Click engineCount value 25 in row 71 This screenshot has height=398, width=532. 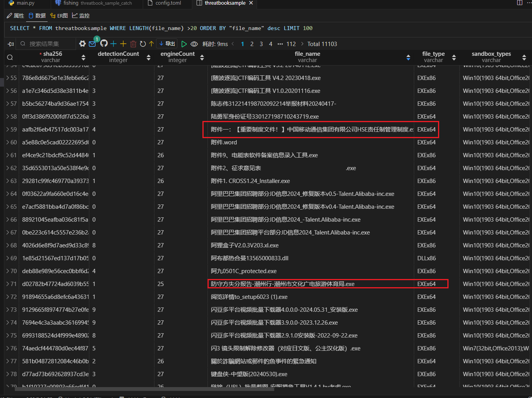click(x=181, y=284)
